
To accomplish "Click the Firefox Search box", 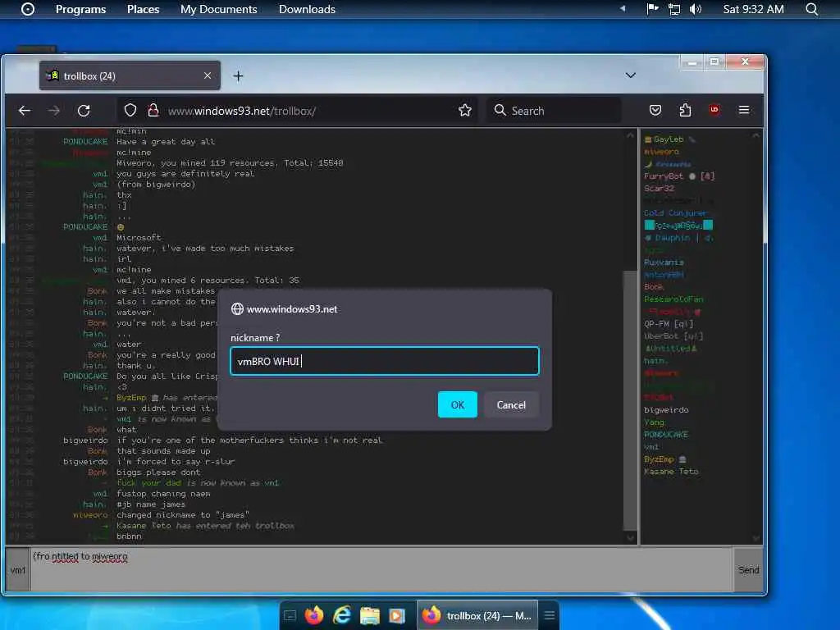I will [554, 111].
